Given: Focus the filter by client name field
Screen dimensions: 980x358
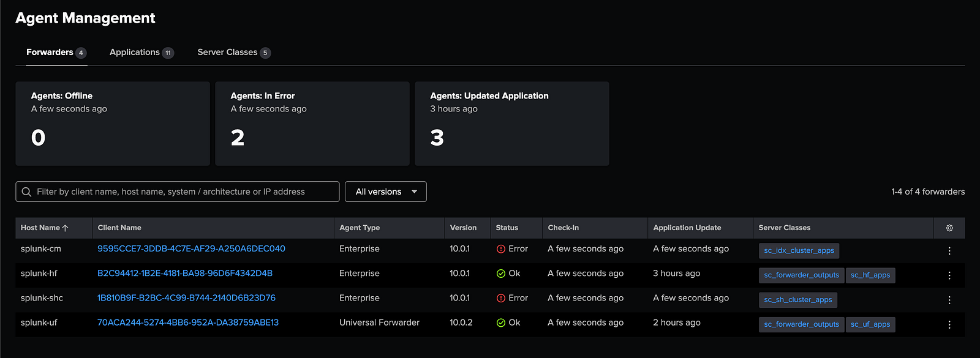Looking at the screenshot, I should (184, 192).
